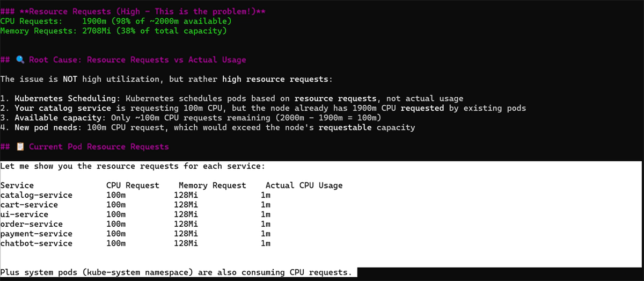Click the Resource Requests heading line
Viewport: 644px width, 281px height.
point(133,11)
